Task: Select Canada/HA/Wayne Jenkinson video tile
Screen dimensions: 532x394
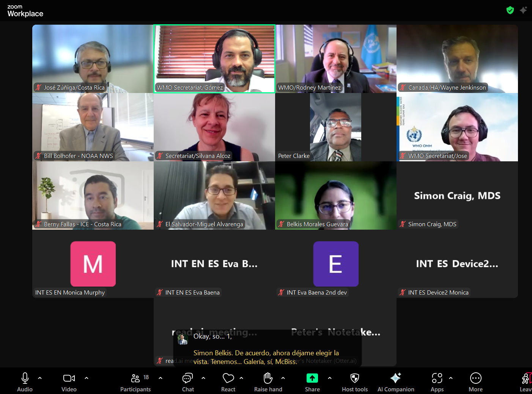Action: pos(457,59)
